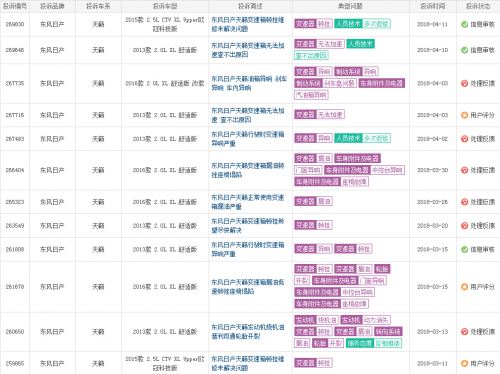Screen dimensions: 500x374
Task: Click 汽油箱异响 tag in row 267735
Action: 311,95
